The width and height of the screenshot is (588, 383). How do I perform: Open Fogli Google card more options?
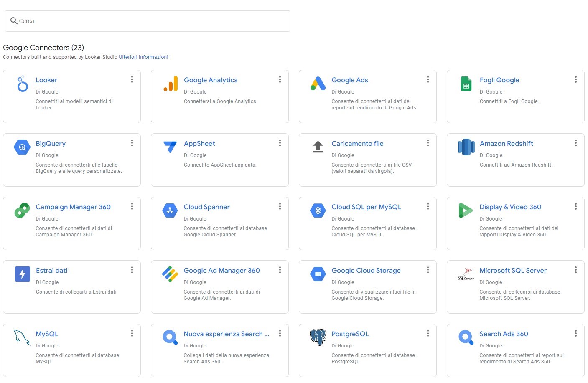point(576,79)
